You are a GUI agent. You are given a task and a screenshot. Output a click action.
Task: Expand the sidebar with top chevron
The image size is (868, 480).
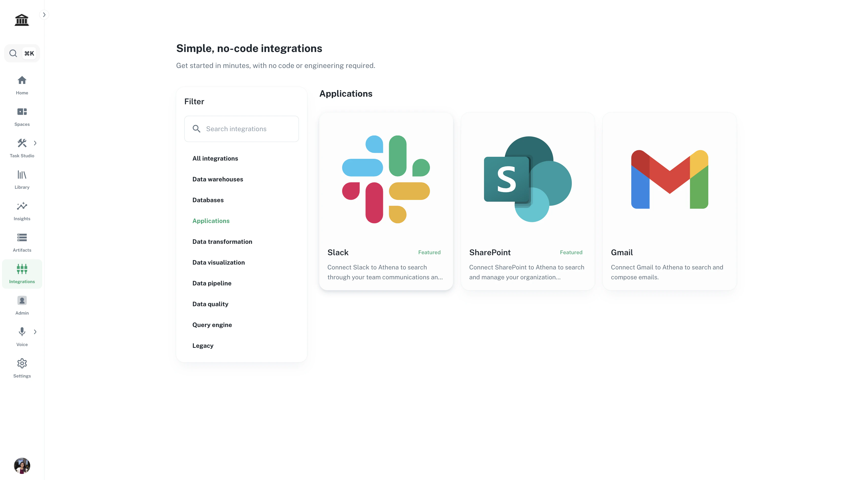tap(44, 15)
